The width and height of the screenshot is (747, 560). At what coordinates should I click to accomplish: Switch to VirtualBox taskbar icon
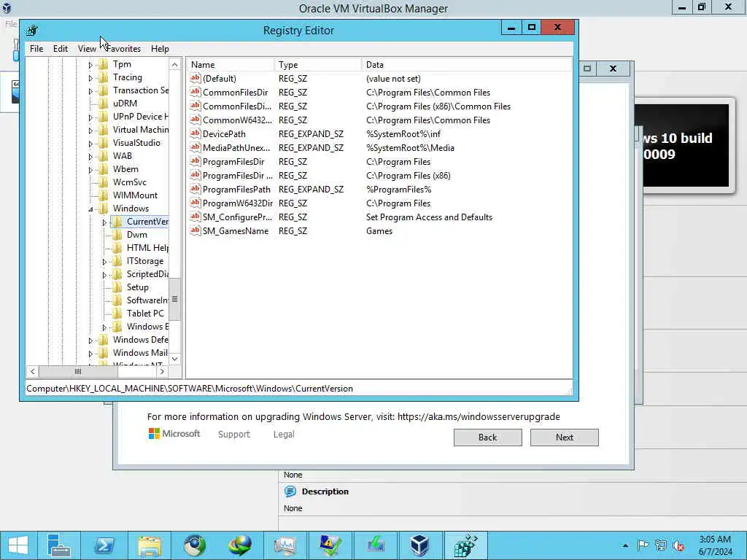tap(419, 545)
